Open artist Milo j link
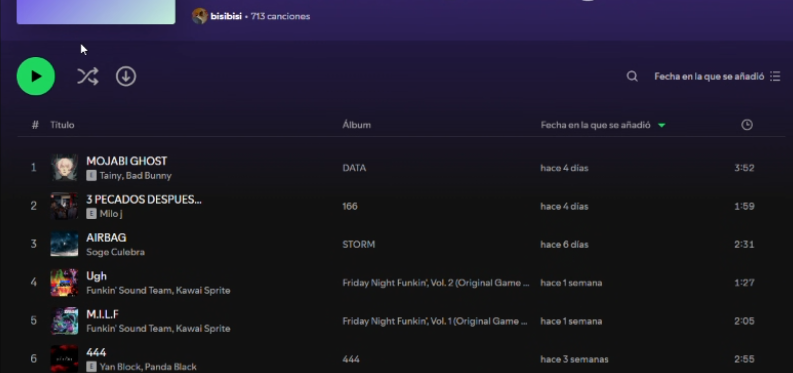Screen dimensions: 793x373 tap(111, 214)
